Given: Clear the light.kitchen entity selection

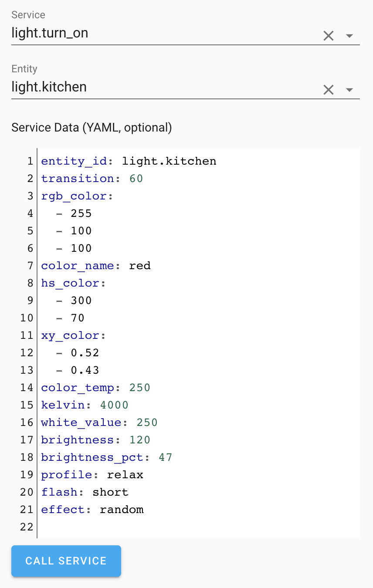Looking at the screenshot, I should click(329, 90).
